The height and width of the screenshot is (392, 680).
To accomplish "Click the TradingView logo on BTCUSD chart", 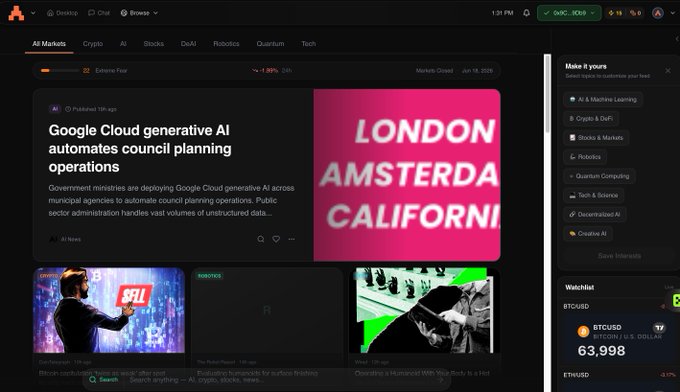I will [659, 328].
